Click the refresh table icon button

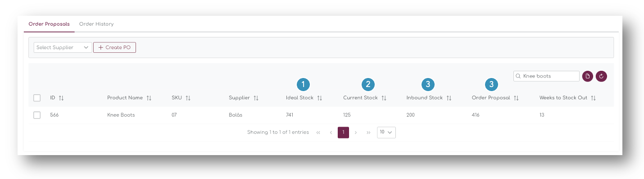601,76
